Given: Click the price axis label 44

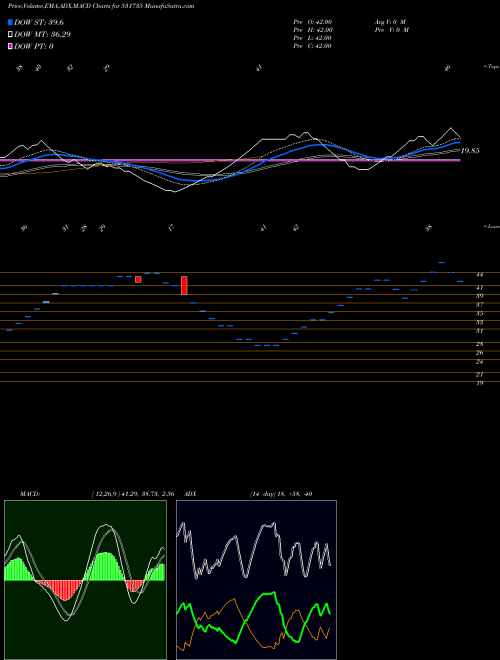Looking at the screenshot, I should point(479,275).
